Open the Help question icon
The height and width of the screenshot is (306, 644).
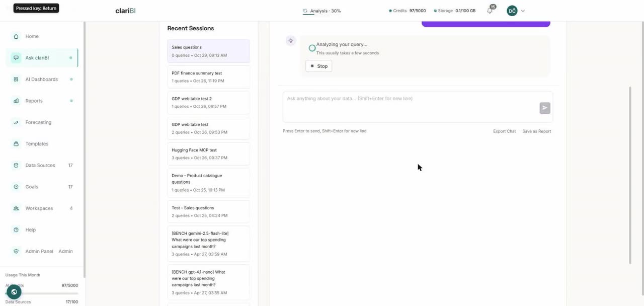pos(16,229)
